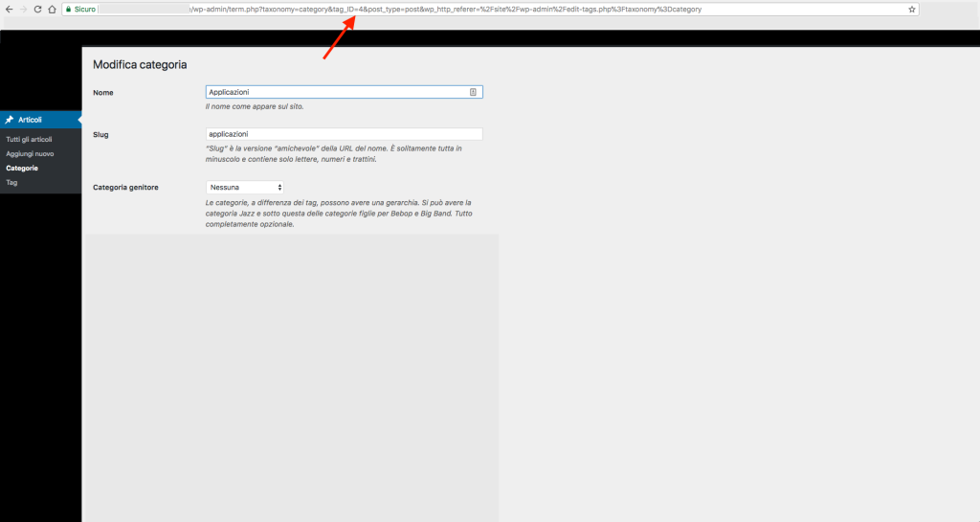Go to the browser home icon
Image resolution: width=980 pixels, height=522 pixels.
coord(52,10)
